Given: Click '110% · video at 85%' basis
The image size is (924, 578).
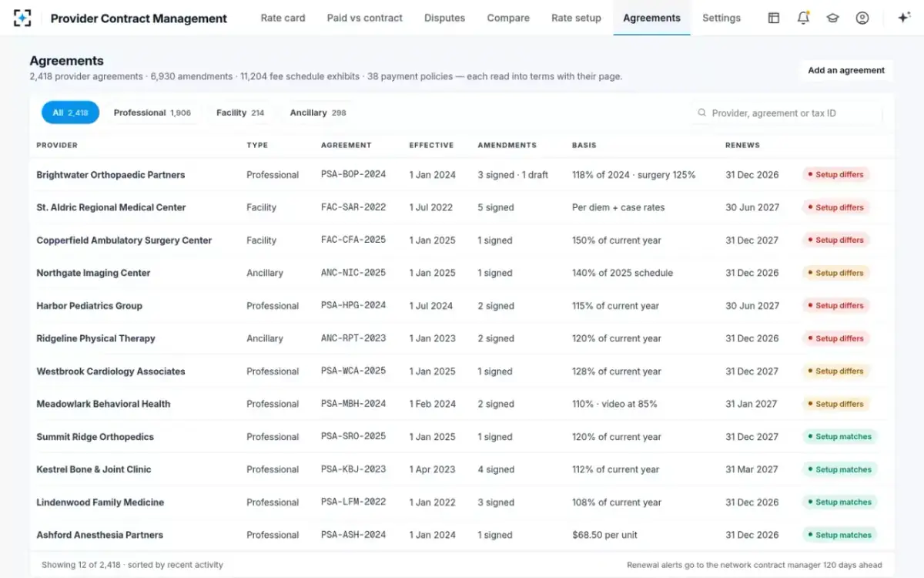Looking at the screenshot, I should (x=614, y=404).
